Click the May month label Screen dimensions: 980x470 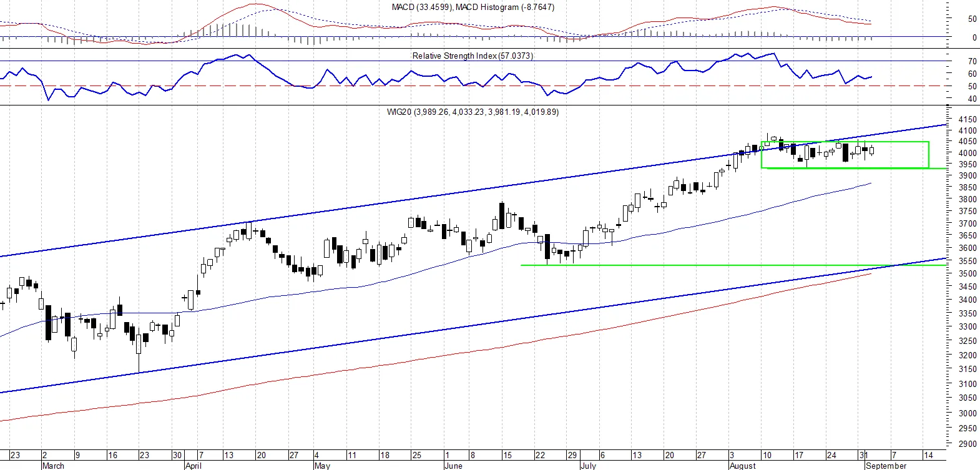pyautogui.click(x=322, y=466)
